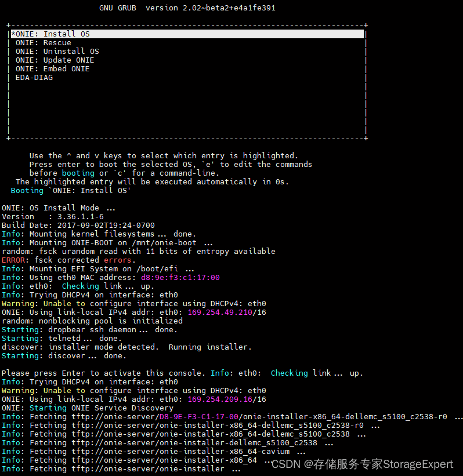Click the fetch line ending 'onie-installer-dellemc_s5100_c2538'
This screenshot has height=476, width=463.
click(x=168, y=443)
